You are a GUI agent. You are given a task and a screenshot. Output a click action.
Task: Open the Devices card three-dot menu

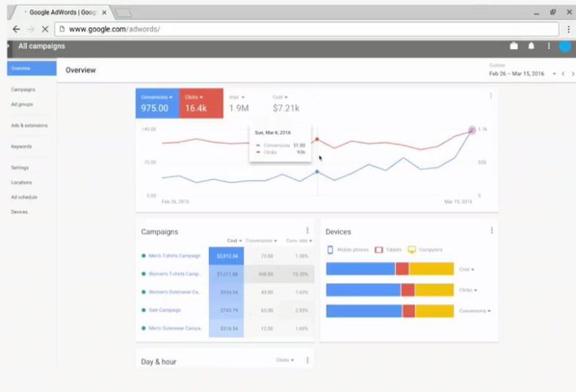[x=492, y=231]
